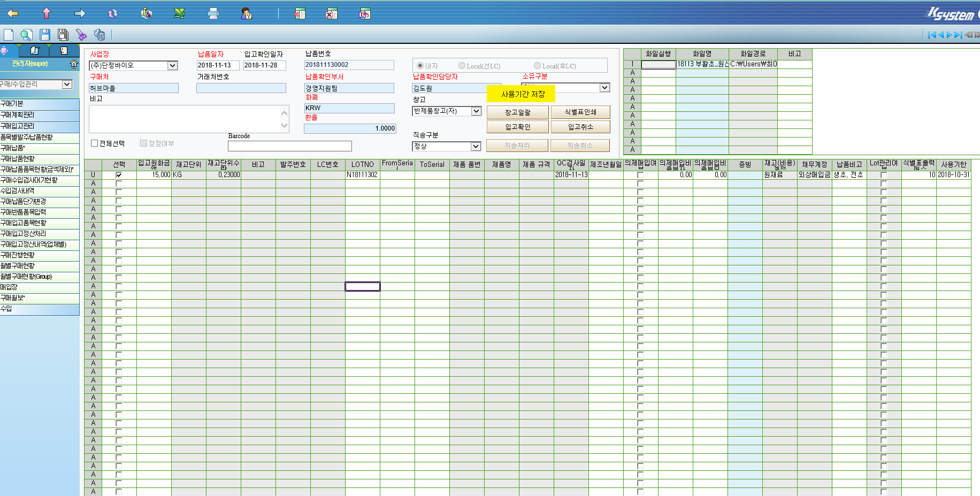Select the Local(후LC) radio button

tap(537, 66)
